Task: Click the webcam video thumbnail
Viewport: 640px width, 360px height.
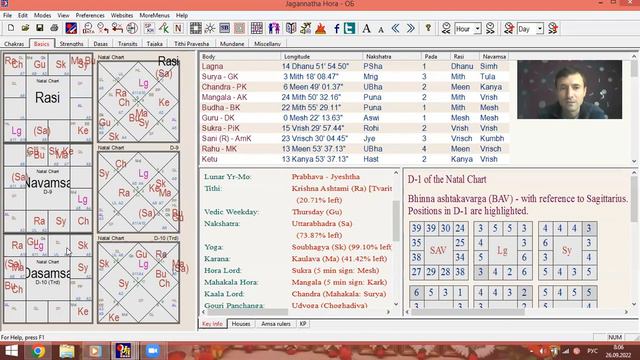Action: coord(569,89)
